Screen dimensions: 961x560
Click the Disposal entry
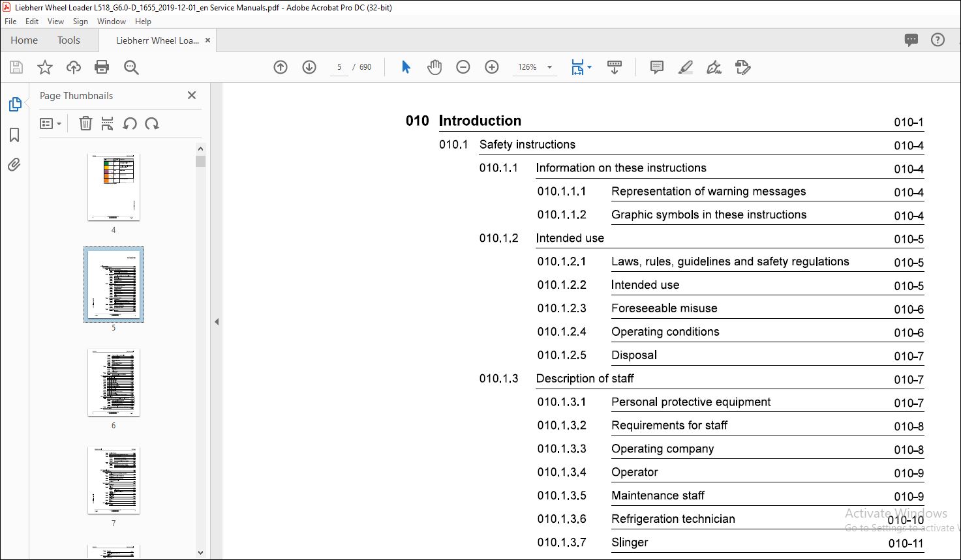pyautogui.click(x=633, y=355)
